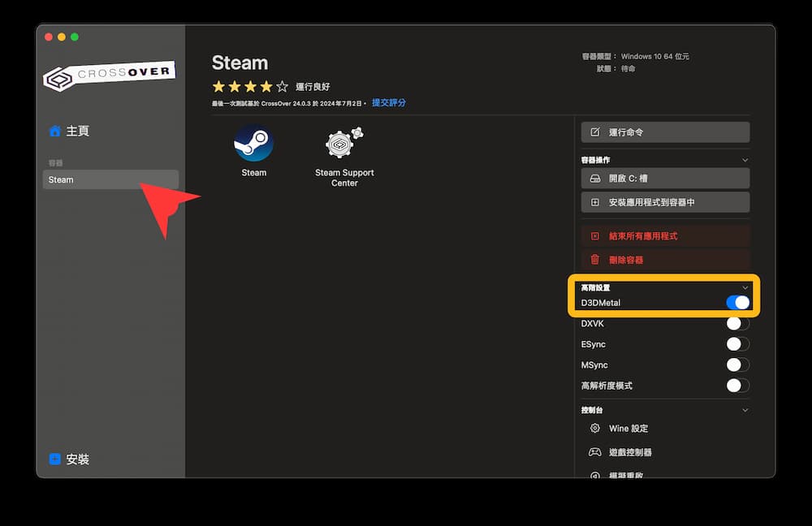Click the drive icon in 開啟 C: 槽

coord(595,178)
